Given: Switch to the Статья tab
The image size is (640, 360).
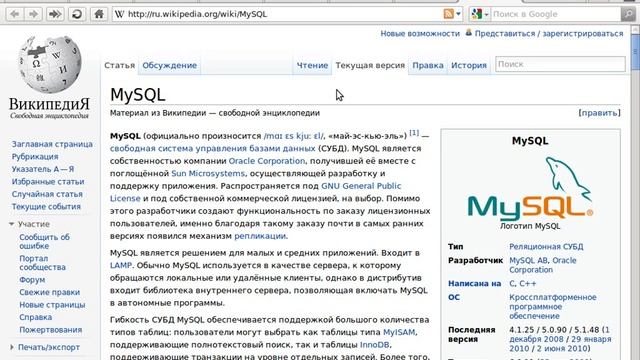Looking at the screenshot, I should tap(120, 65).
